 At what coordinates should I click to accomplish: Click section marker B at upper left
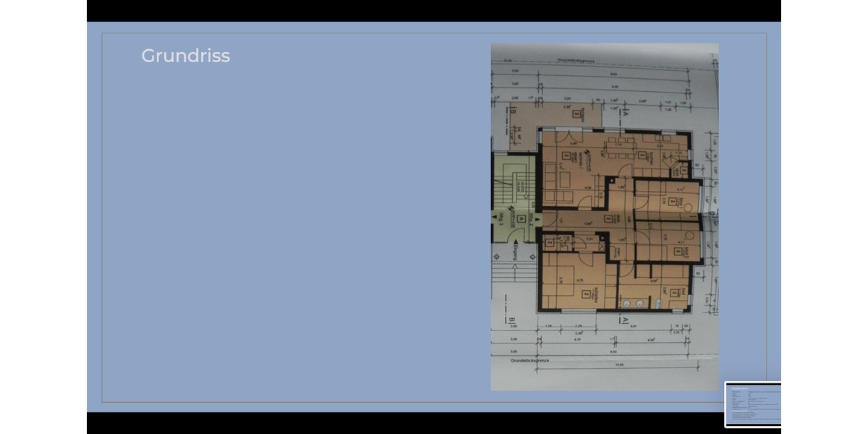pos(512,112)
